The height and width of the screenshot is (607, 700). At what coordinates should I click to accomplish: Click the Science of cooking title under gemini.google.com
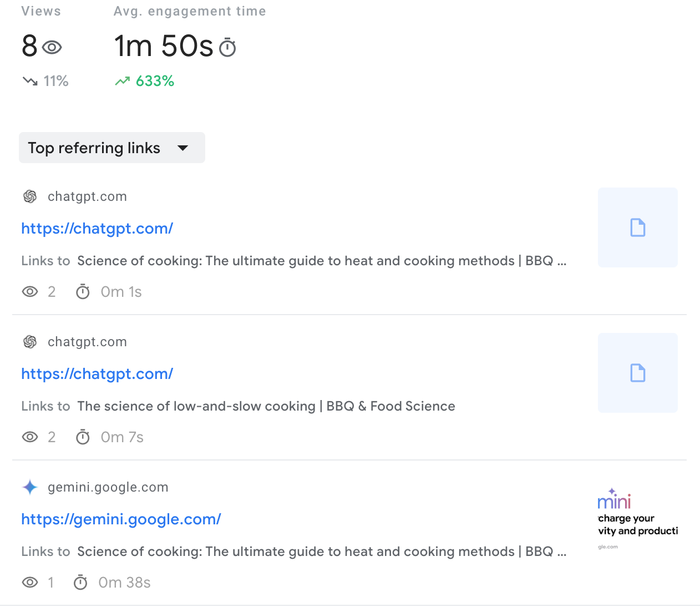pos(322,552)
